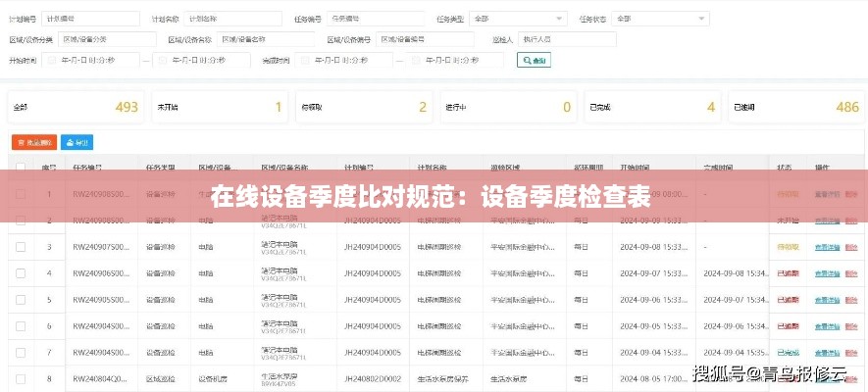Image resolution: width=868 pixels, height=392 pixels.
Task: Toggle the select-all checkbox in table header
Action: pos(21,167)
